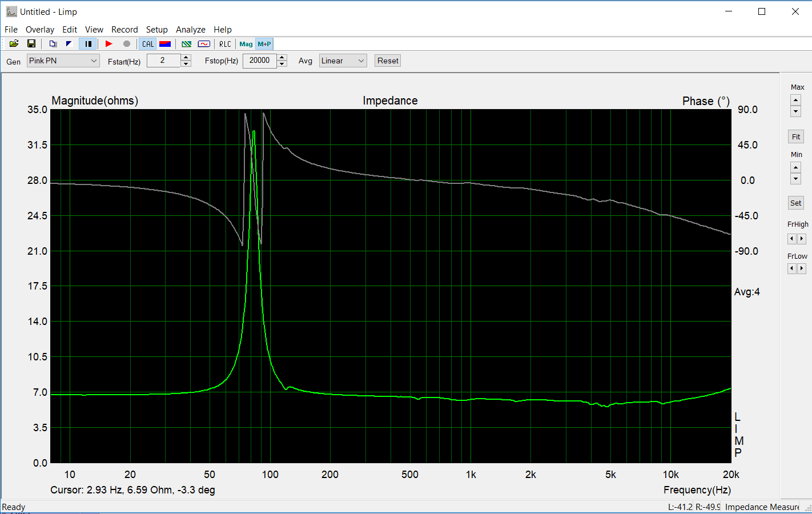Screen dimensions: 812x514
Task: Click the Frequency(Hz) axis label
Action: [697, 490]
